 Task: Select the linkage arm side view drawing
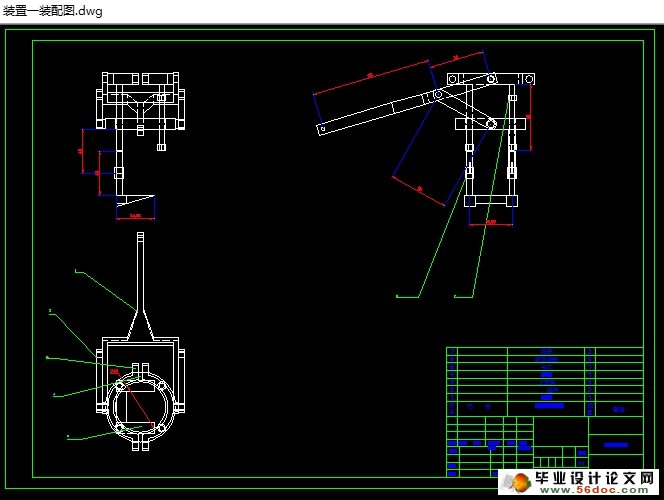click(x=424, y=138)
